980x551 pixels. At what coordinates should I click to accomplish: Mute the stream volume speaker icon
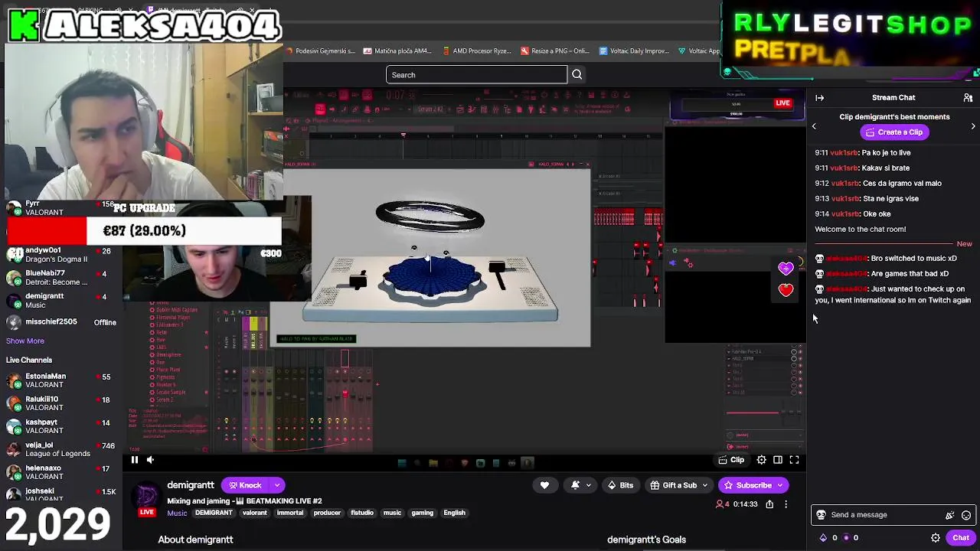pos(150,460)
